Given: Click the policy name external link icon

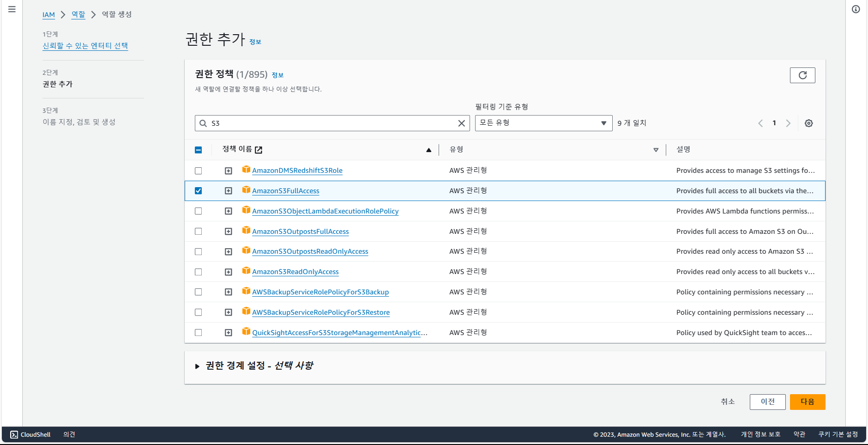Looking at the screenshot, I should click(259, 150).
